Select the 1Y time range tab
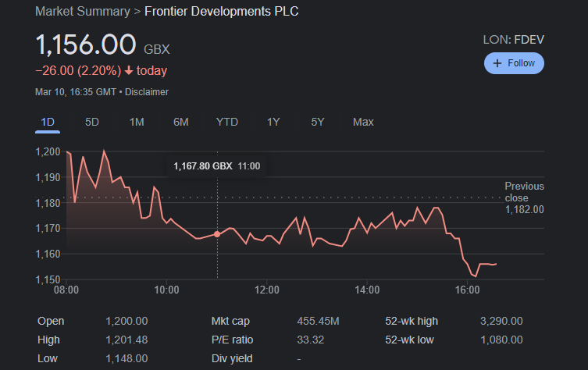 (x=273, y=123)
